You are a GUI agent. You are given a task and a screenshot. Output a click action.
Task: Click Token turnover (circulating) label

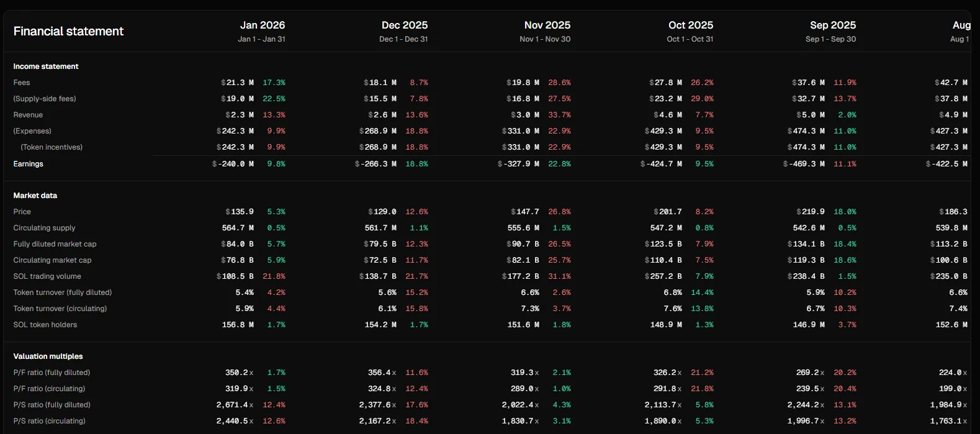point(60,309)
